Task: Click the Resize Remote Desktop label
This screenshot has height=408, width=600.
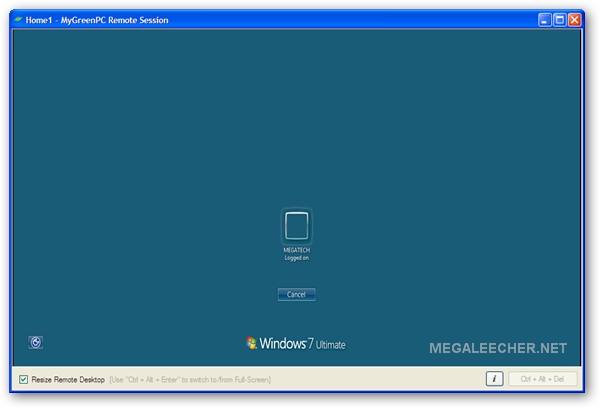Action: tap(68, 380)
